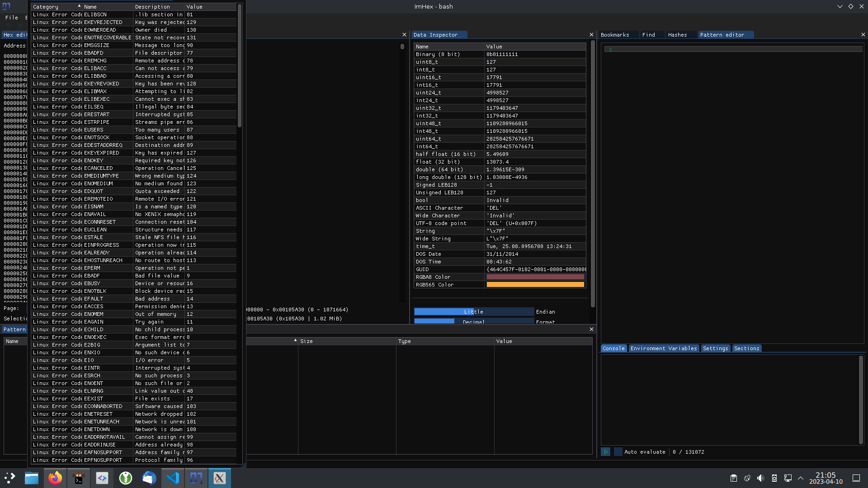
Task: Open the Environment Variables tab
Action: 663,348
